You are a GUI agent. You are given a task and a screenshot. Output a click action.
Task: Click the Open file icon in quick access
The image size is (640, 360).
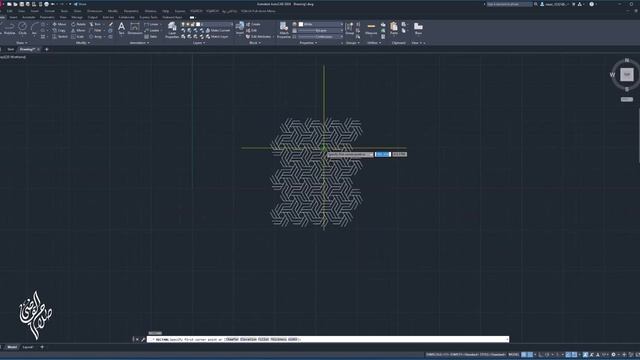tap(16, 4)
